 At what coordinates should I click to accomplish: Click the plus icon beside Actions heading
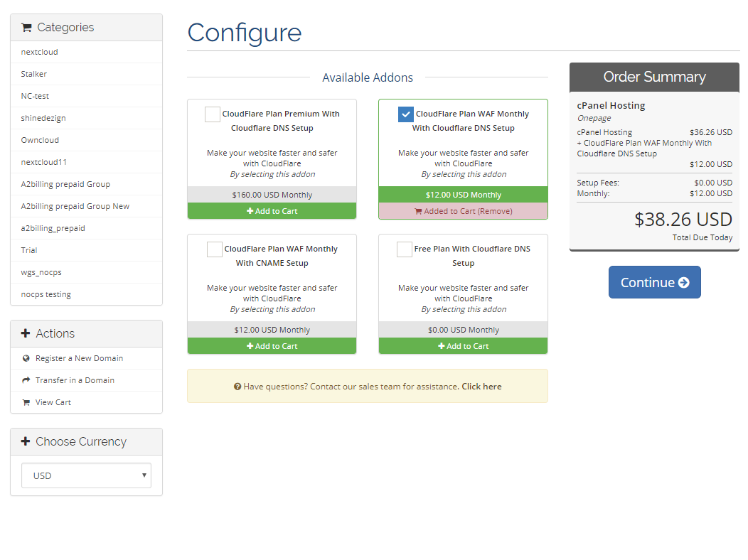(26, 333)
